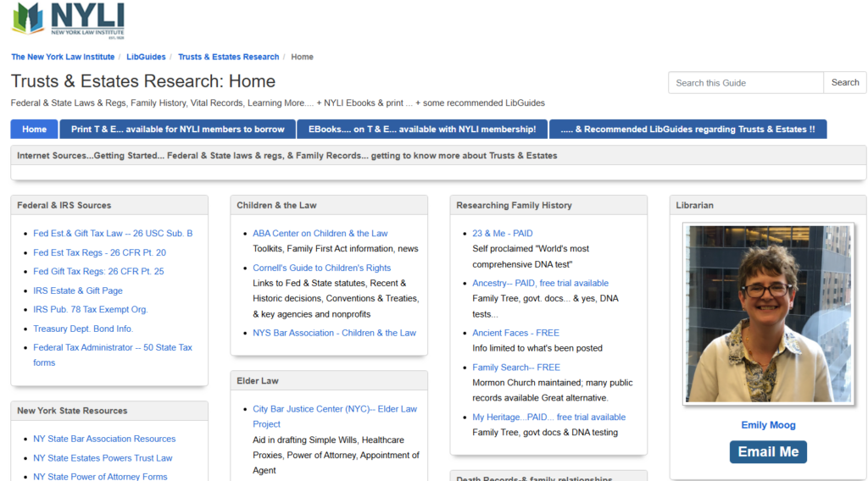The width and height of the screenshot is (868, 481).
Task: Open Recommended LibGuides regarding Trusts & Estates tab
Action: (x=687, y=129)
